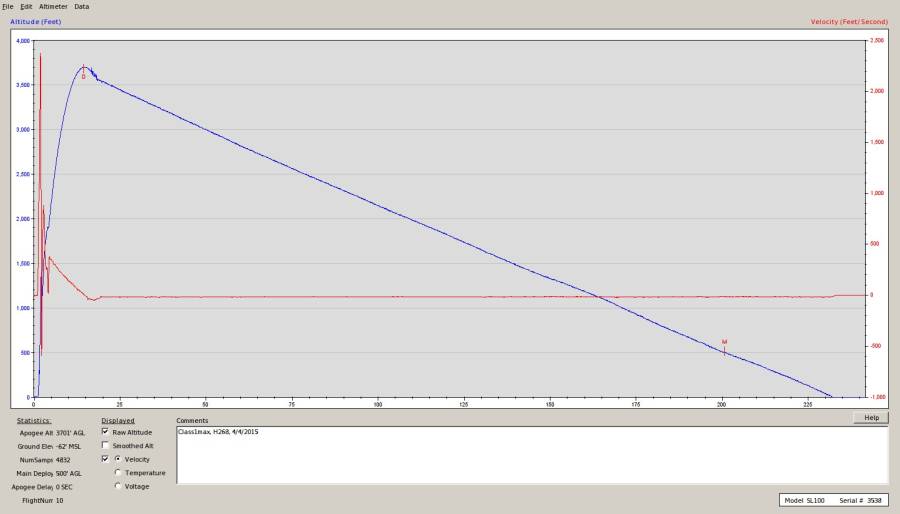Image resolution: width=900 pixels, height=514 pixels.
Task: Click the Apogee Alt statistic value
Action: (x=70, y=432)
